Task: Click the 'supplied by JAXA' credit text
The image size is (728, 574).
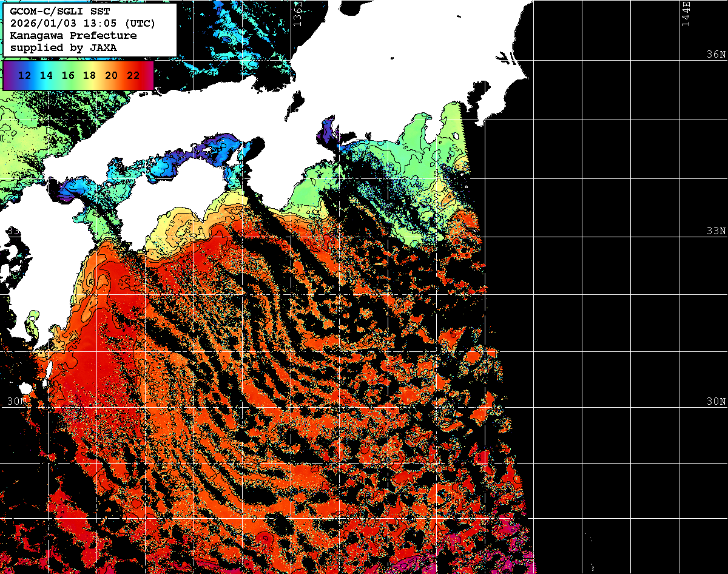Action: click(64, 47)
